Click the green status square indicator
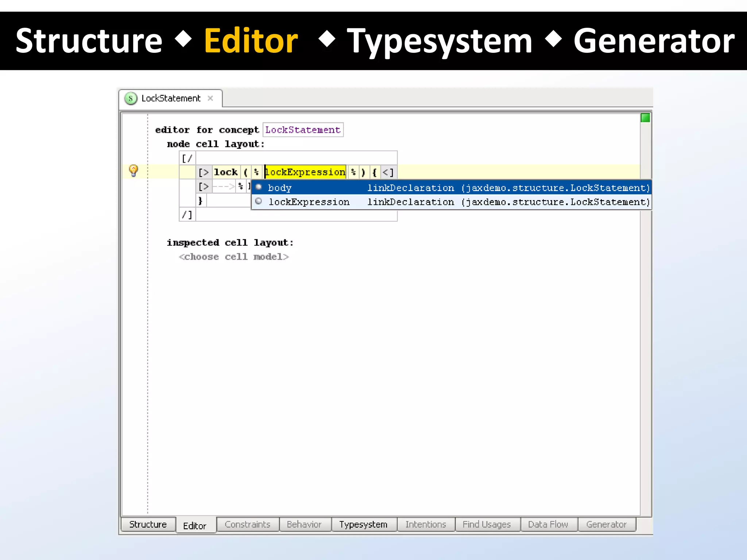This screenshot has width=747, height=560. pos(645,118)
